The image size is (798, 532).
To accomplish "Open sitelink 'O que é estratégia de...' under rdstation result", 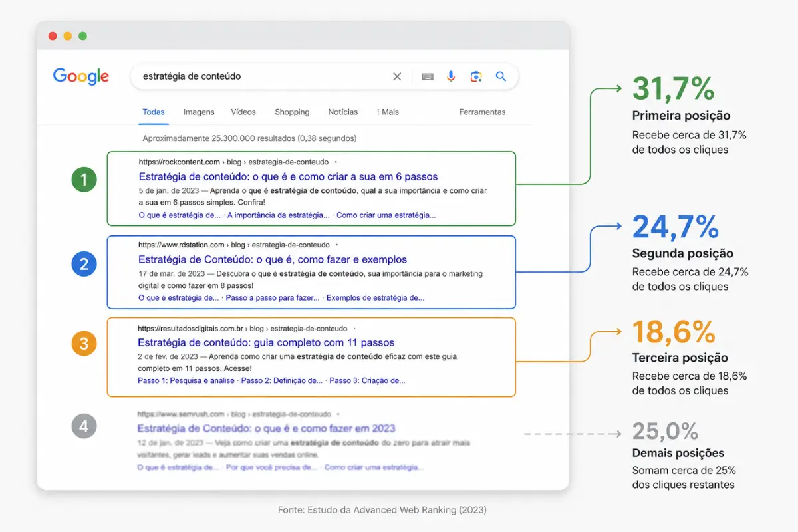I will pyautogui.click(x=178, y=298).
